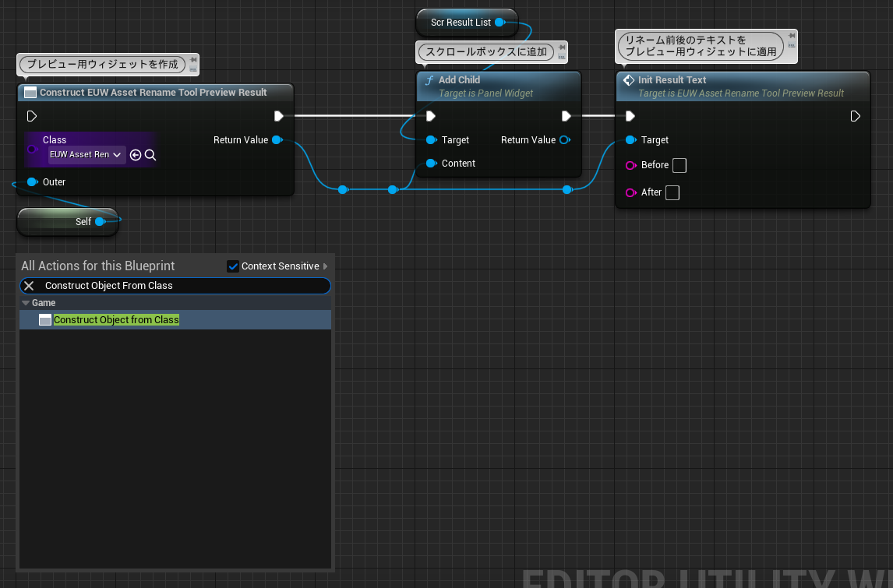
Task: Click the reroute node below Content pin
Action: click(x=393, y=189)
